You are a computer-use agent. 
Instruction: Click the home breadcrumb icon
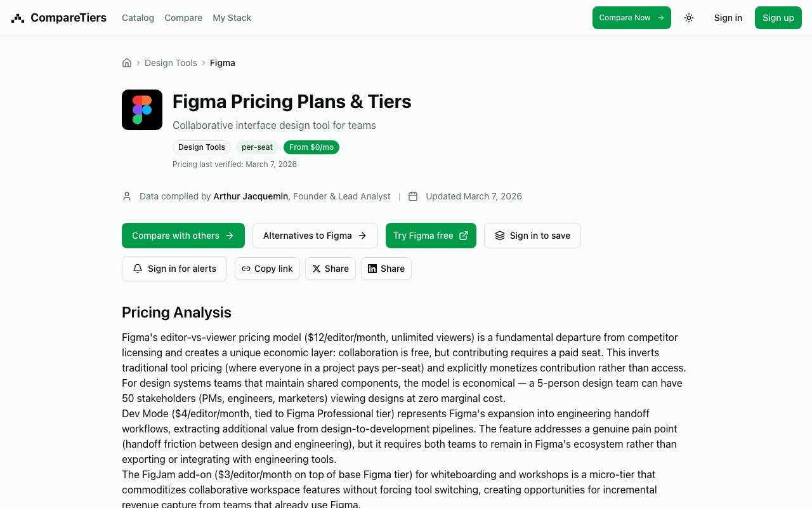127,63
